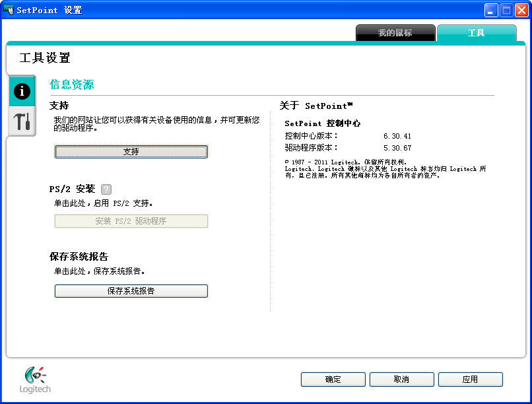The image size is (532, 404).
Task: Click the Logitech copyright notice text
Action: pyautogui.click(x=385, y=168)
